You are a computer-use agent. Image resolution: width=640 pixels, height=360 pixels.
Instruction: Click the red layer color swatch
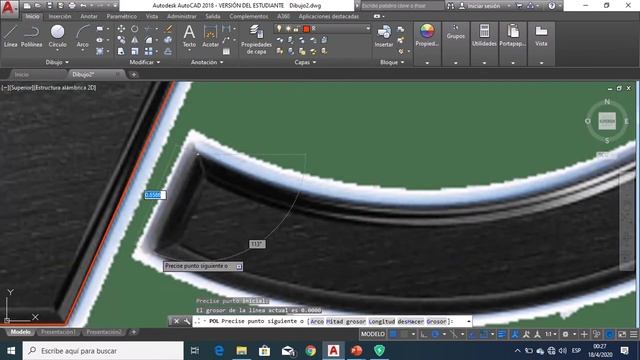[307, 29]
